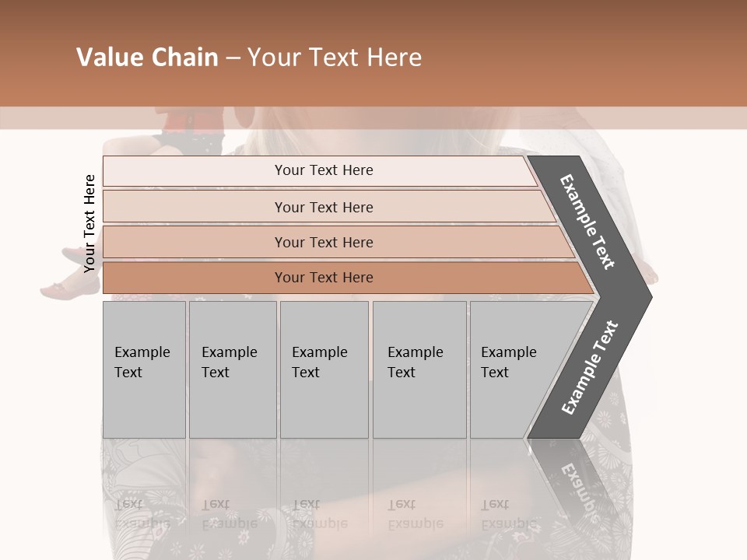This screenshot has width=747, height=560.
Task: Click the upper dark chevron 'Example Text'
Action: tap(587, 222)
